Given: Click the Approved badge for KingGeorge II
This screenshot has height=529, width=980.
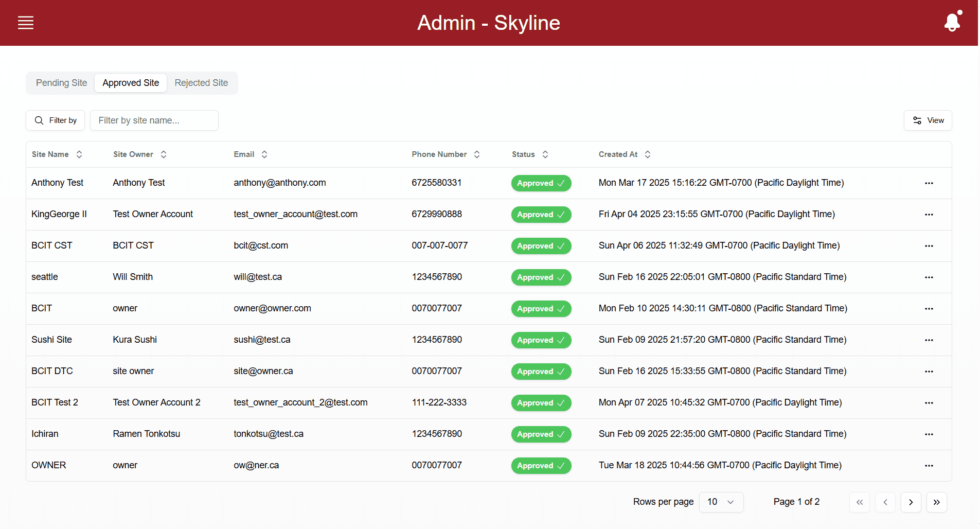Looking at the screenshot, I should pyautogui.click(x=541, y=215).
